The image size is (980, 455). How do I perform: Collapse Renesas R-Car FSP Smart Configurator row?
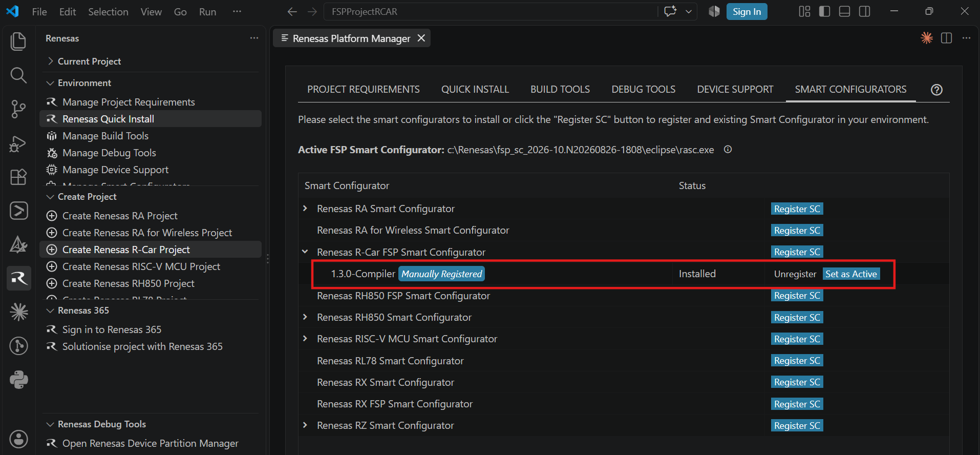pos(305,252)
